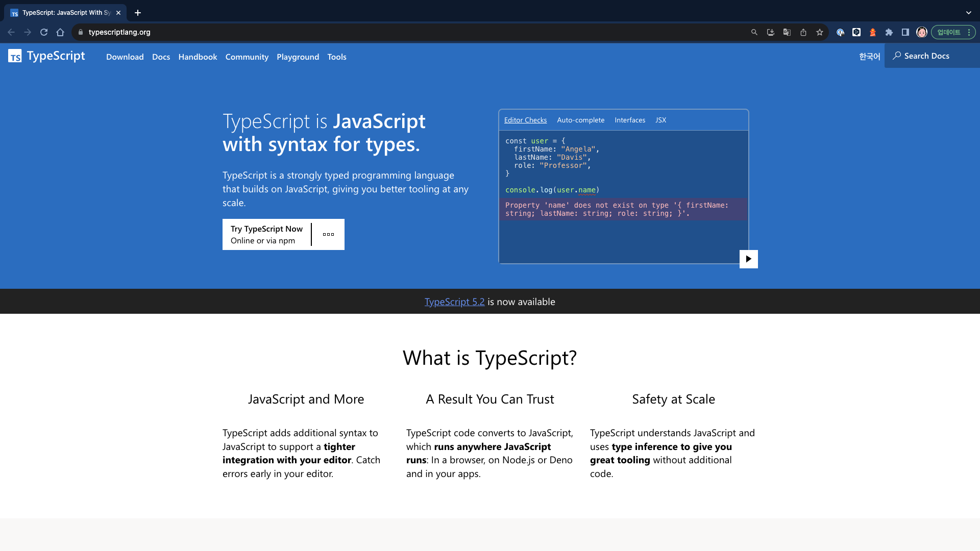980x551 pixels.
Task: Click the TypeScript logo home icon
Action: click(x=15, y=56)
